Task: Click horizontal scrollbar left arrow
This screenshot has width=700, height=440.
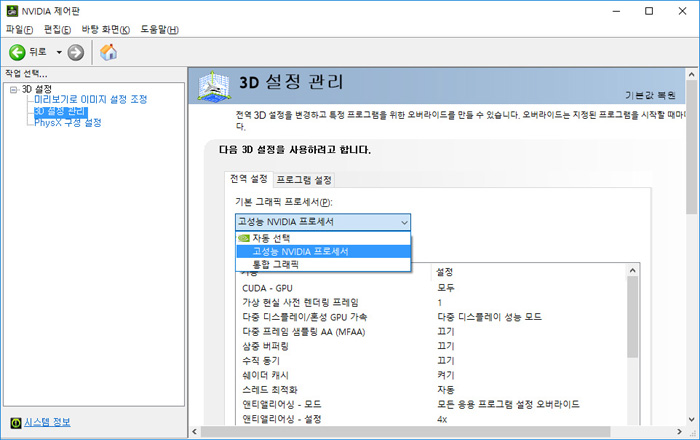Action: (x=194, y=432)
